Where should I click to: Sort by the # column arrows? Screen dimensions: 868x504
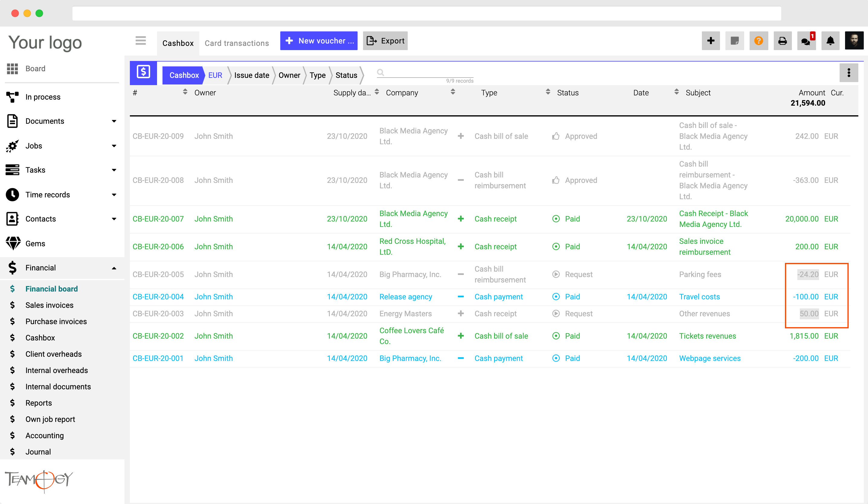point(185,91)
